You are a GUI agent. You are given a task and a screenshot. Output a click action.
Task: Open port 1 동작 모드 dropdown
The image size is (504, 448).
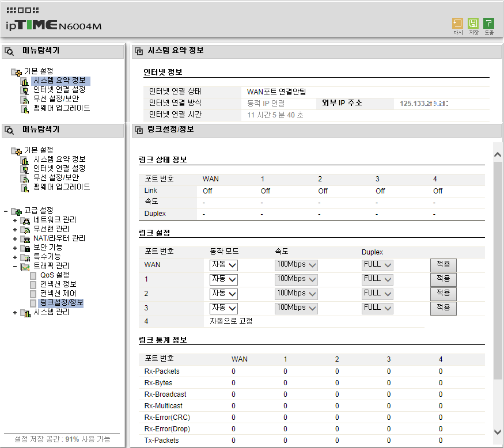coord(223,279)
